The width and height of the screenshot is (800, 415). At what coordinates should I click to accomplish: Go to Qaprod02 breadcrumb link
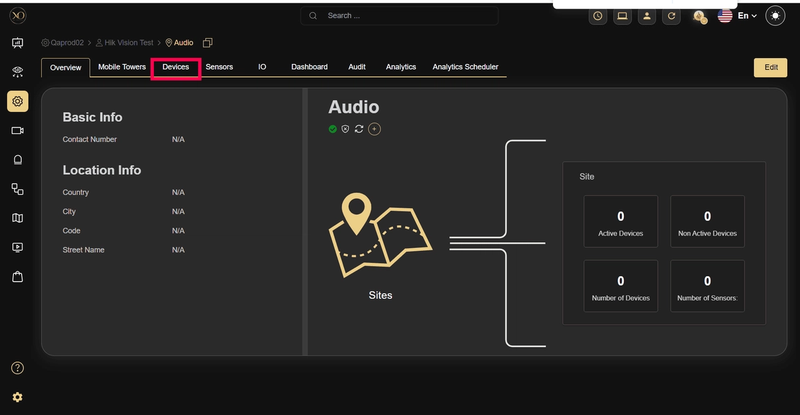click(62, 43)
